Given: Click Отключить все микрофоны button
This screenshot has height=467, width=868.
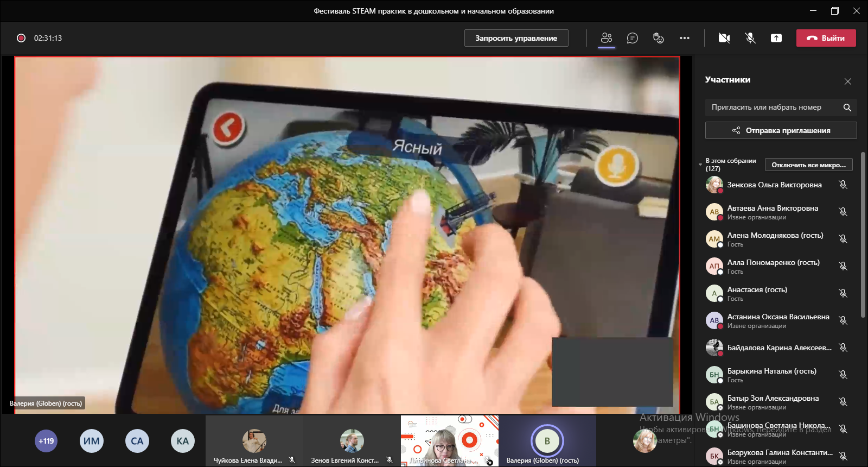Looking at the screenshot, I should point(808,165).
